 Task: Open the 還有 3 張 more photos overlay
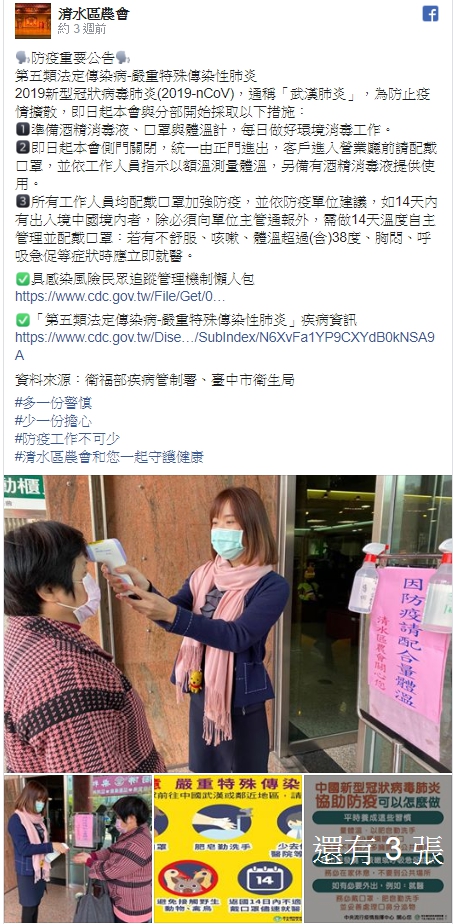tap(378, 849)
